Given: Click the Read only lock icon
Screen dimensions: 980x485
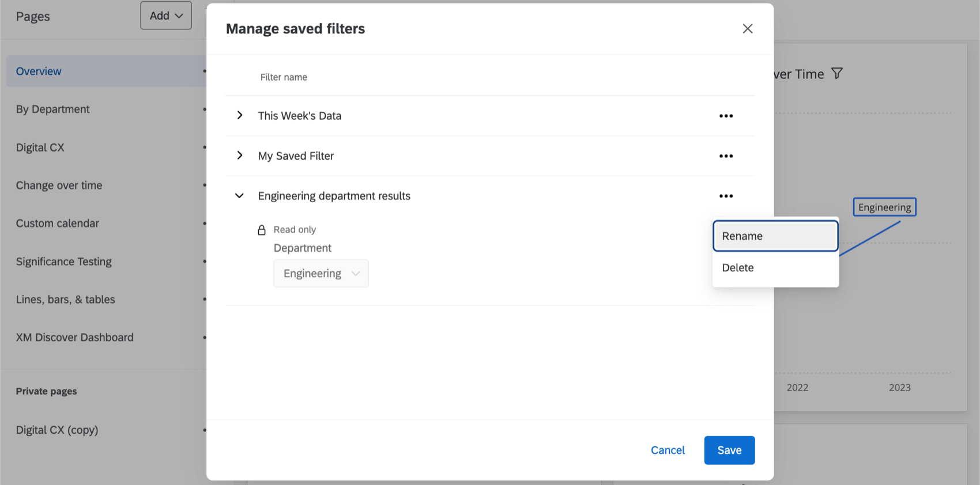Looking at the screenshot, I should pyautogui.click(x=262, y=230).
